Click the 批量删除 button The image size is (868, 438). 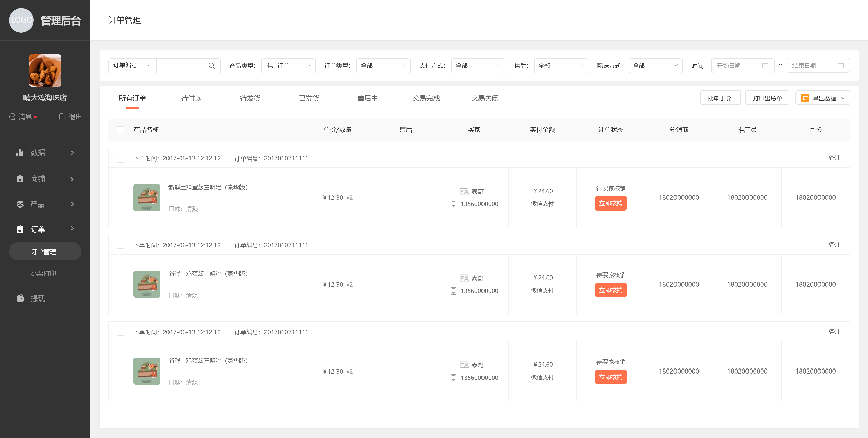click(720, 98)
